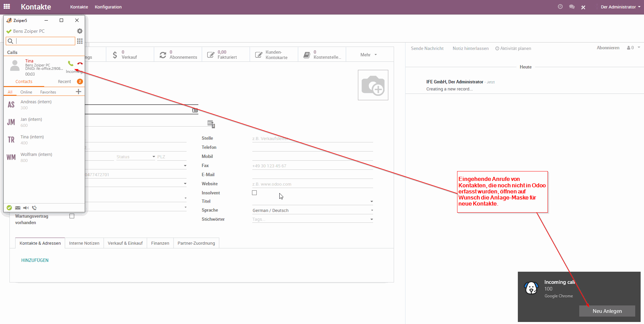Open the activities clock icon in top bar
644x324 pixels.
click(x=560, y=7)
